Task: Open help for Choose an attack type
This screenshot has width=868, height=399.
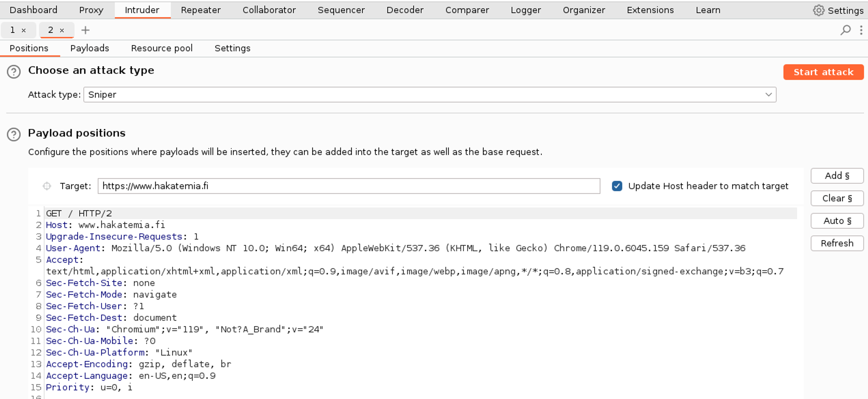Action: point(14,72)
